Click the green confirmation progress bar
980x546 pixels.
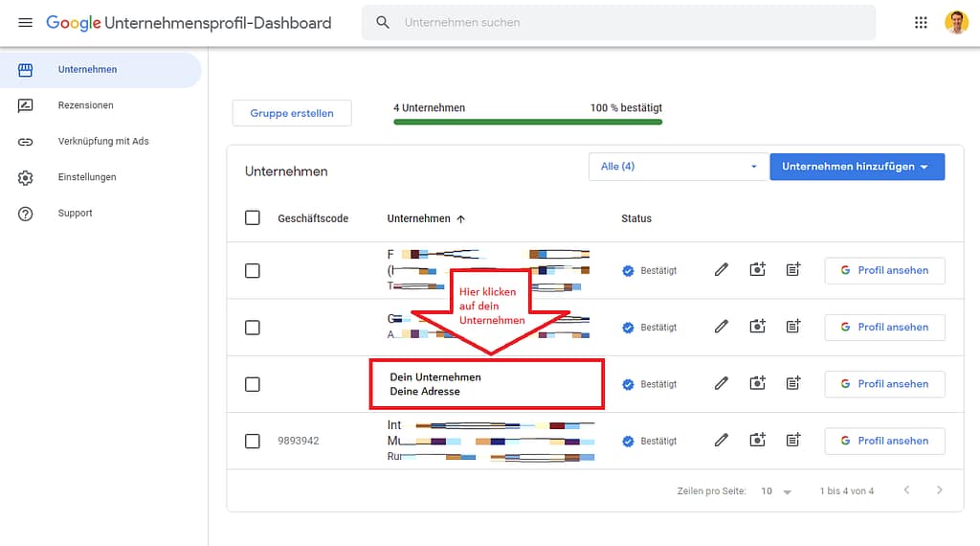pyautogui.click(x=527, y=122)
